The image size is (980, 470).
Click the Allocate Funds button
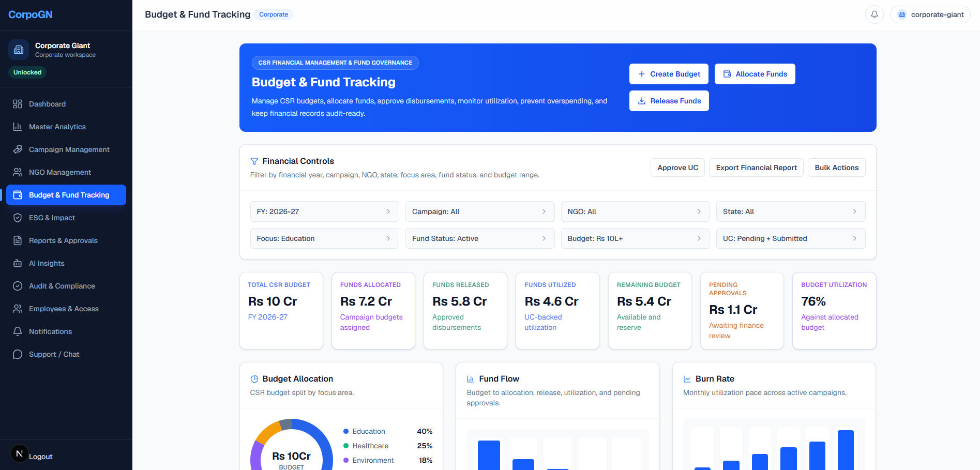coord(755,74)
